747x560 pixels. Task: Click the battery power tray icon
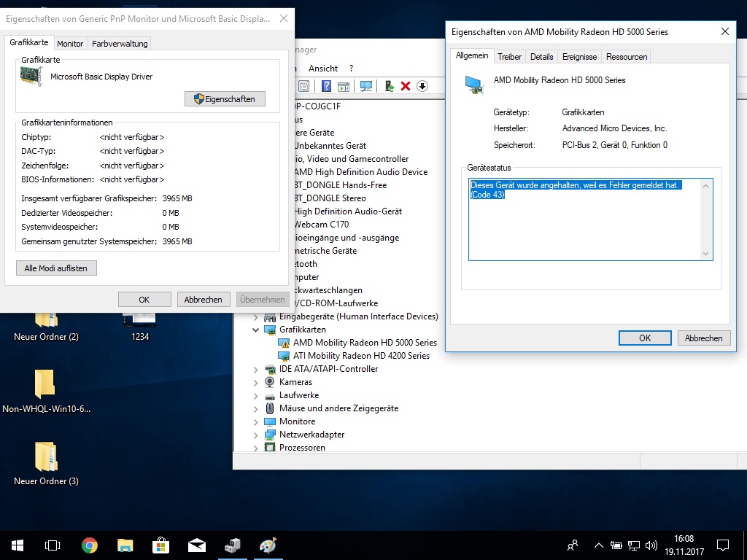pyautogui.click(x=616, y=545)
